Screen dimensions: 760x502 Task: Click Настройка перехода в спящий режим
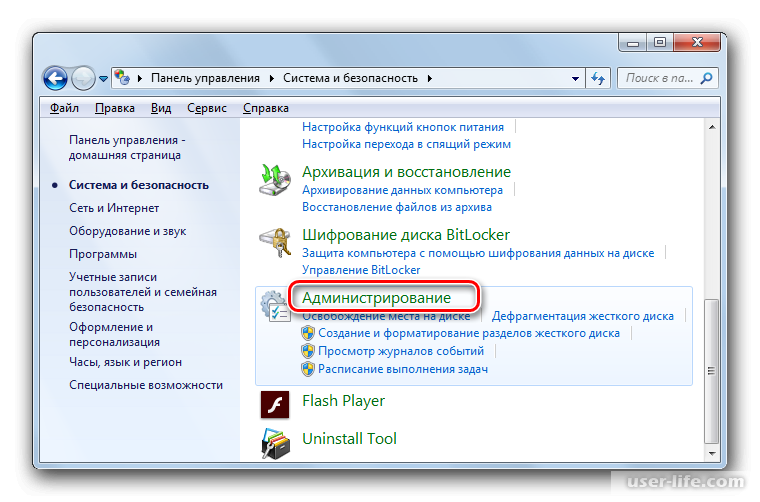(x=406, y=144)
